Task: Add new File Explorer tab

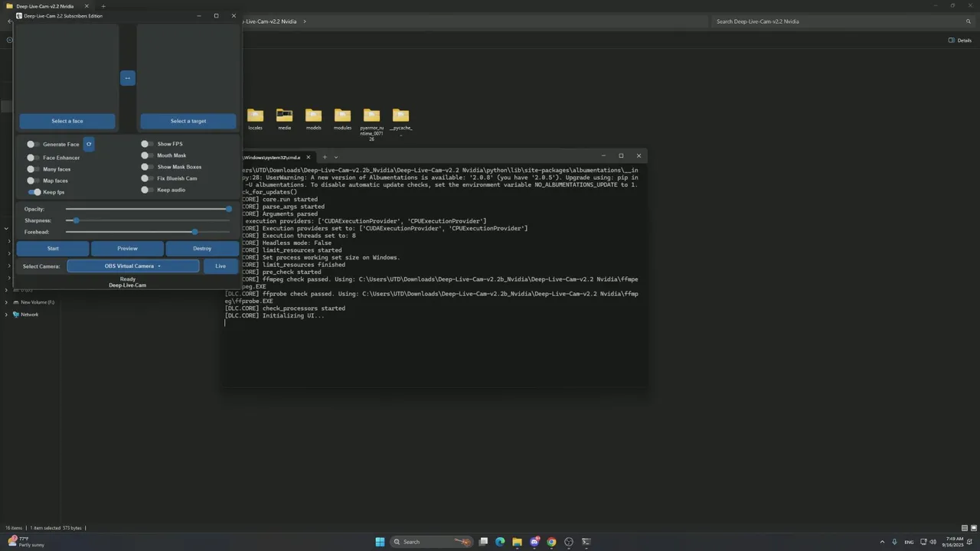Action: point(103,6)
